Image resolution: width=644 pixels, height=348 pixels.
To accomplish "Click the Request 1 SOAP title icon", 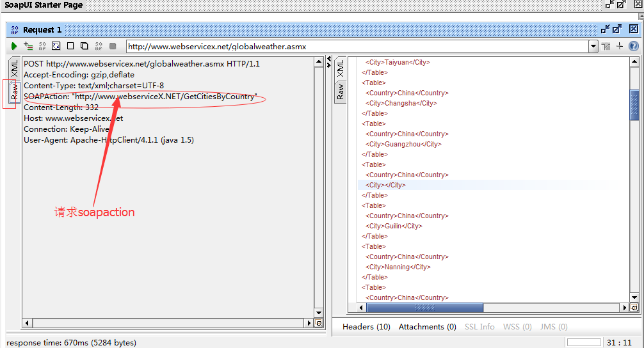I will (15, 29).
